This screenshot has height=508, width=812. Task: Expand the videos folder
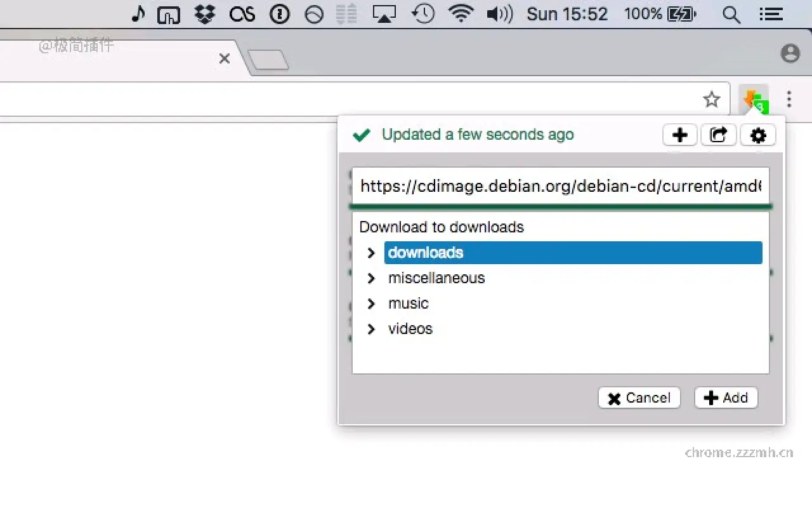coord(371,329)
